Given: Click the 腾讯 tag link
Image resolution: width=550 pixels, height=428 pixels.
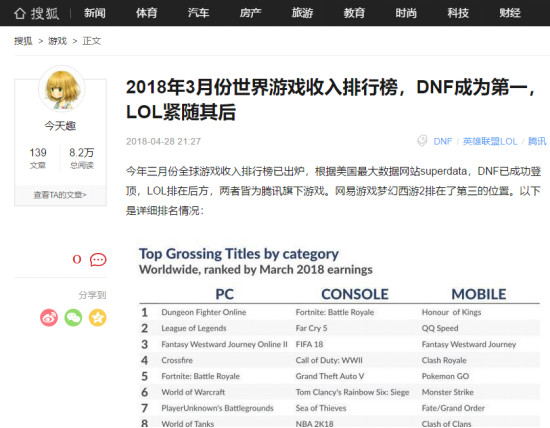Looking at the screenshot, I should [537, 141].
